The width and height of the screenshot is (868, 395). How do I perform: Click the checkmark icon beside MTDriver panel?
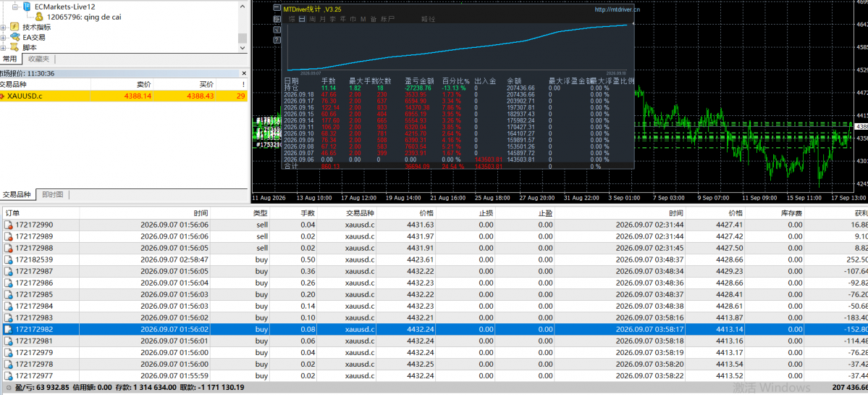pos(277,30)
